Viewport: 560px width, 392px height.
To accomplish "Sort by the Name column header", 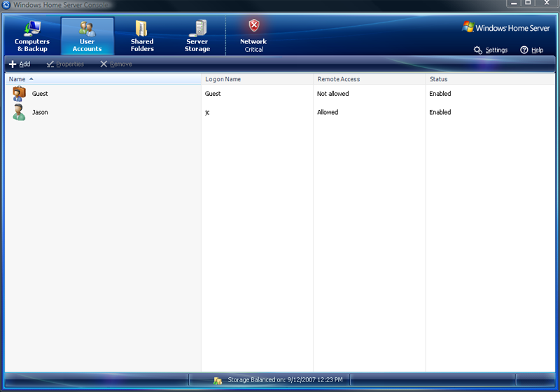I will [103, 79].
